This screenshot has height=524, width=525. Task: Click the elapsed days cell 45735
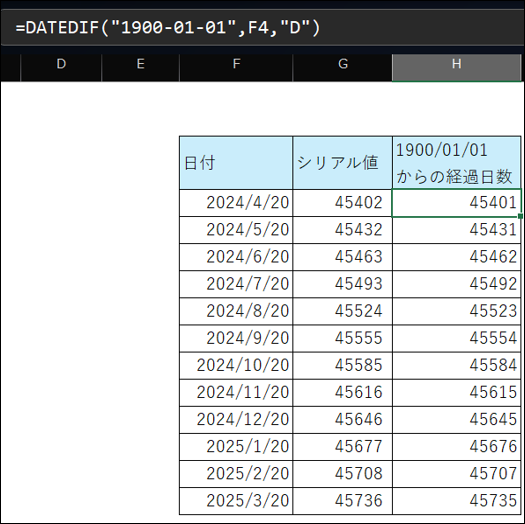point(456,501)
